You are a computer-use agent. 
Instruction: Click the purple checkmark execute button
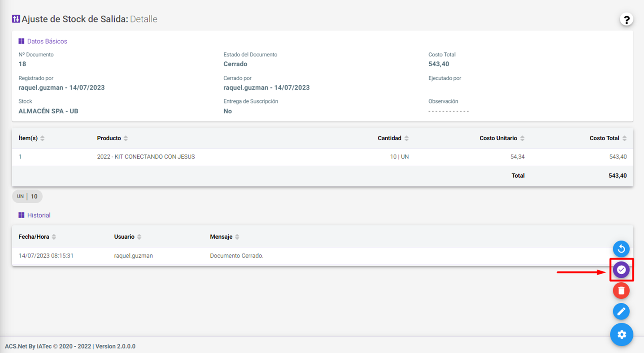(x=621, y=270)
